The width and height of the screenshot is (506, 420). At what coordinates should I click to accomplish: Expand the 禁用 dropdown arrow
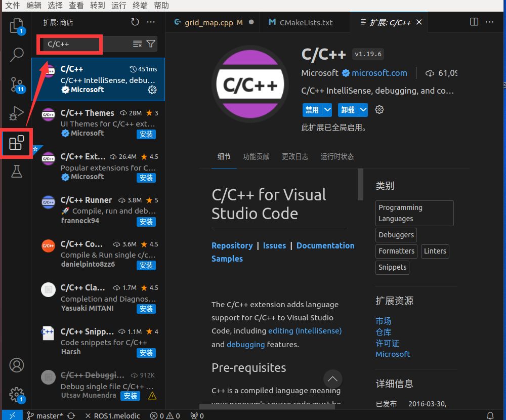click(327, 110)
